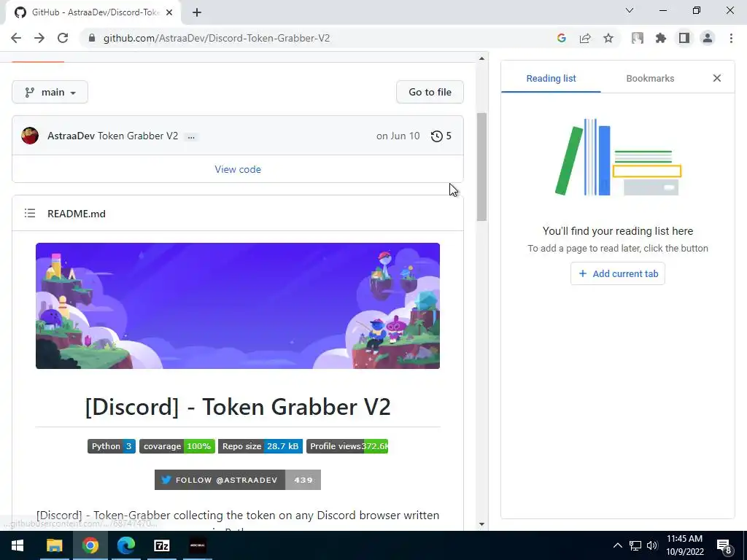Open 7-Zip from taskbar
The image size is (747, 560).
(162, 545)
